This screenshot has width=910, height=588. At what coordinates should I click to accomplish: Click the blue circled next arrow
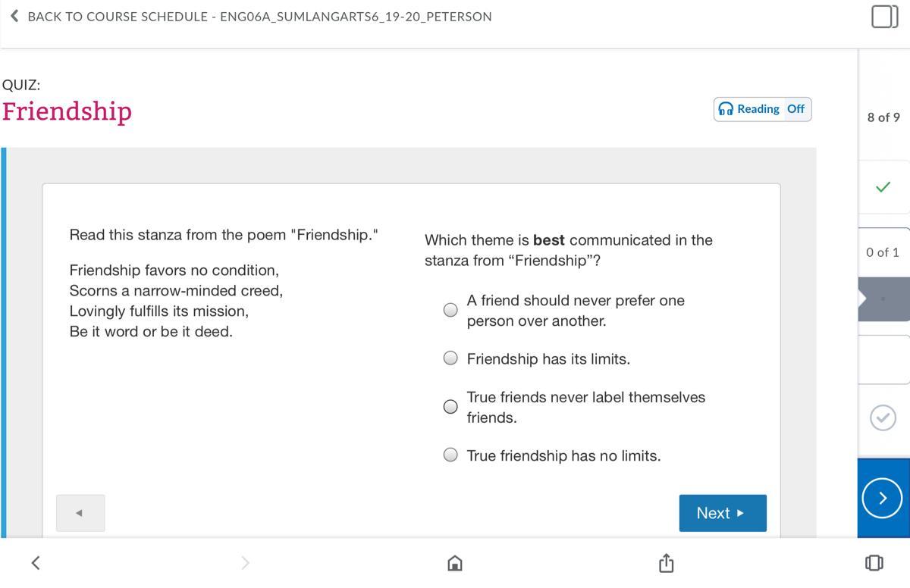[x=882, y=498]
